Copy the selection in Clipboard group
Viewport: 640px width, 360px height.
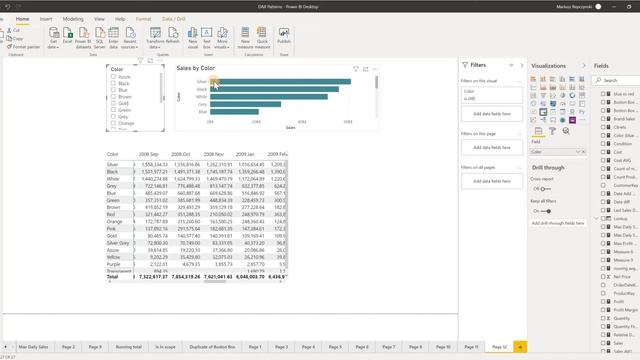coord(15,38)
